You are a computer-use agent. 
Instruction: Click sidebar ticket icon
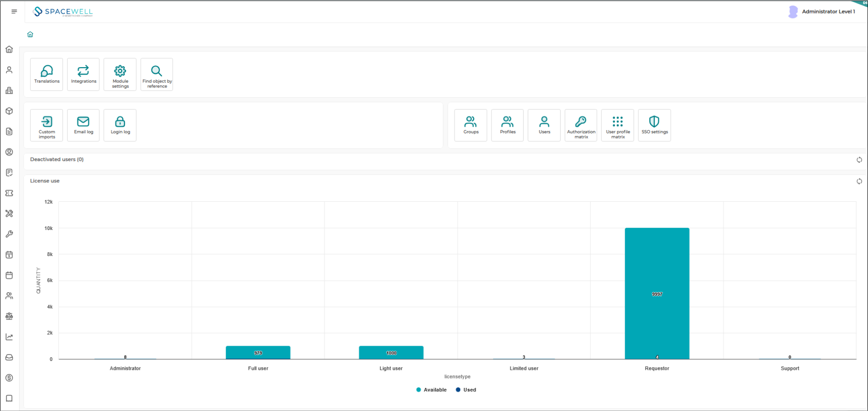point(9,193)
